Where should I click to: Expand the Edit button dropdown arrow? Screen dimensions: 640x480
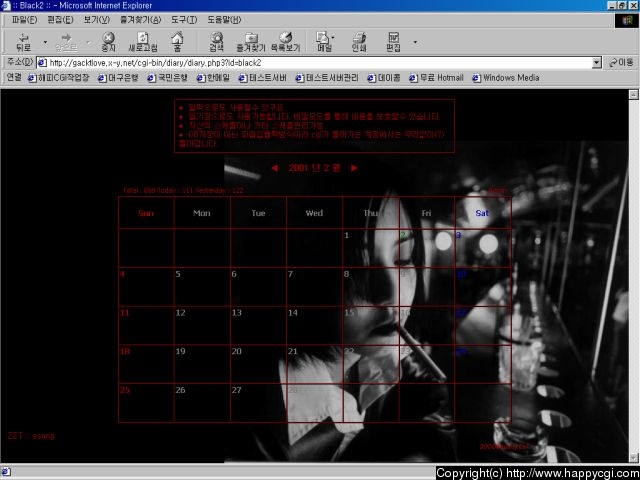click(x=415, y=42)
